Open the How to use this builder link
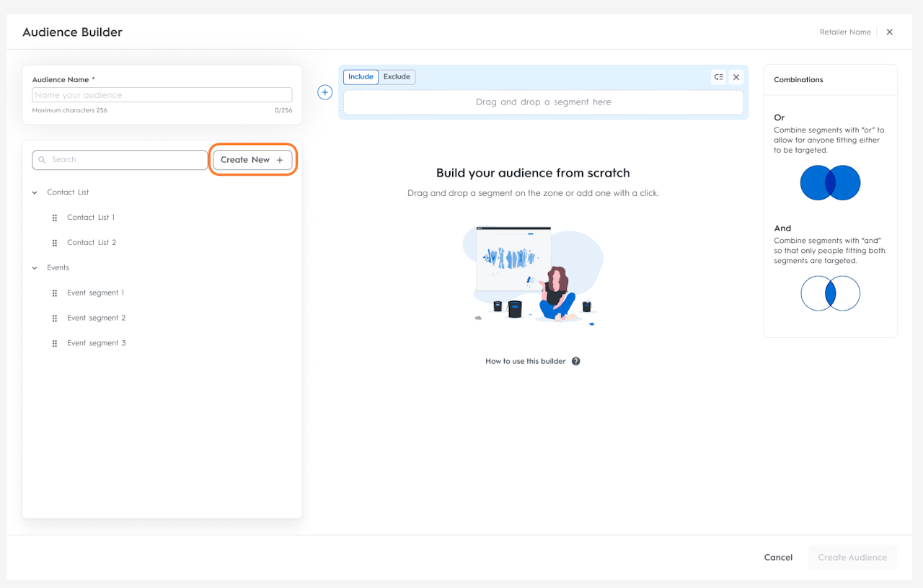 [525, 361]
